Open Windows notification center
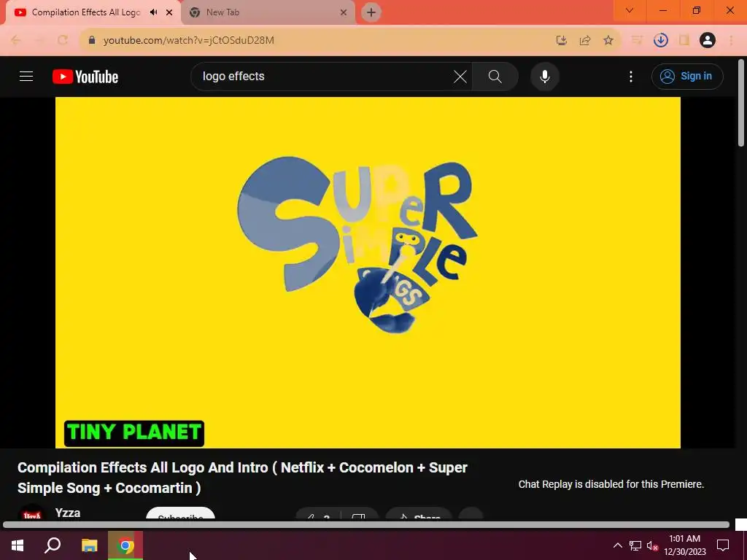Screen dimensions: 747x560 723,545
